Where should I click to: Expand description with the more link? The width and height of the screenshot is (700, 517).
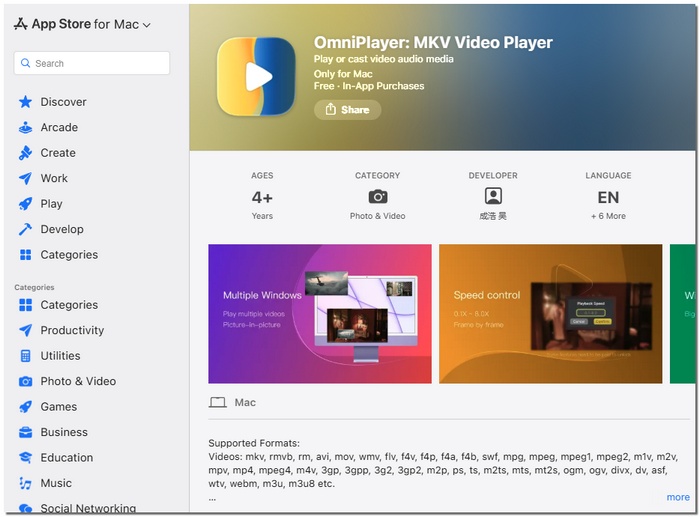pyautogui.click(x=678, y=497)
